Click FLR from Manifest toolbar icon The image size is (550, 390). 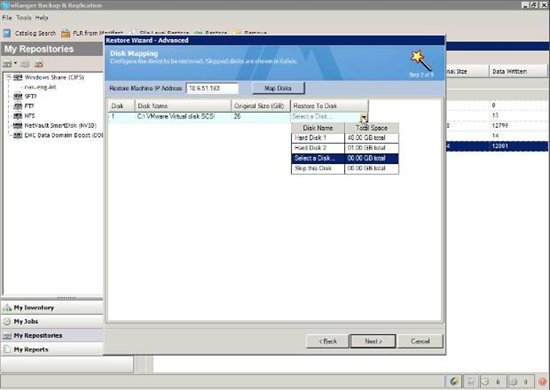(66, 33)
